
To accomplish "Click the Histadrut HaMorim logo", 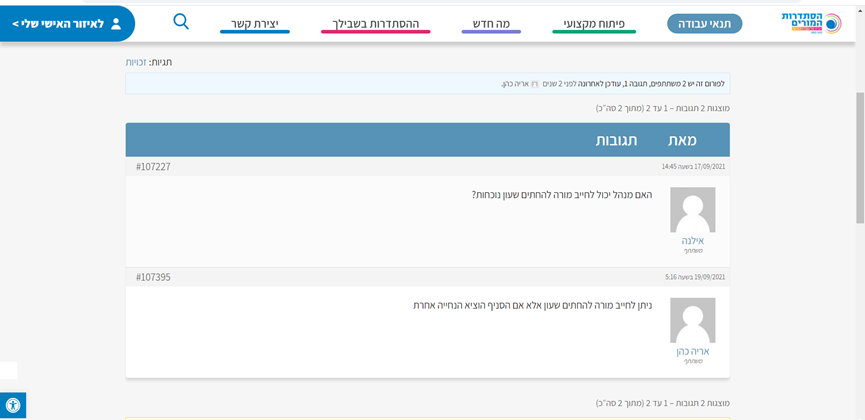I will (x=811, y=23).
